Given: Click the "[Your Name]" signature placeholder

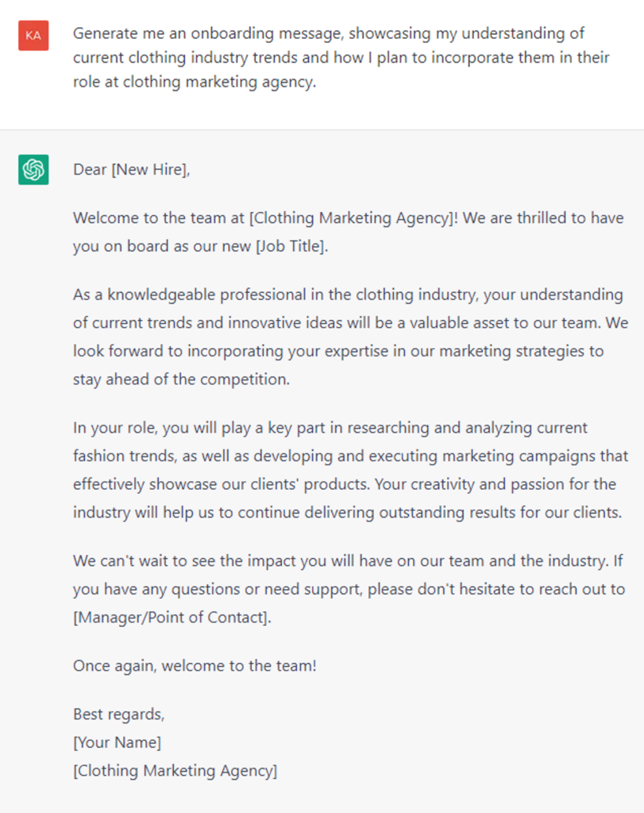Looking at the screenshot, I should [118, 742].
